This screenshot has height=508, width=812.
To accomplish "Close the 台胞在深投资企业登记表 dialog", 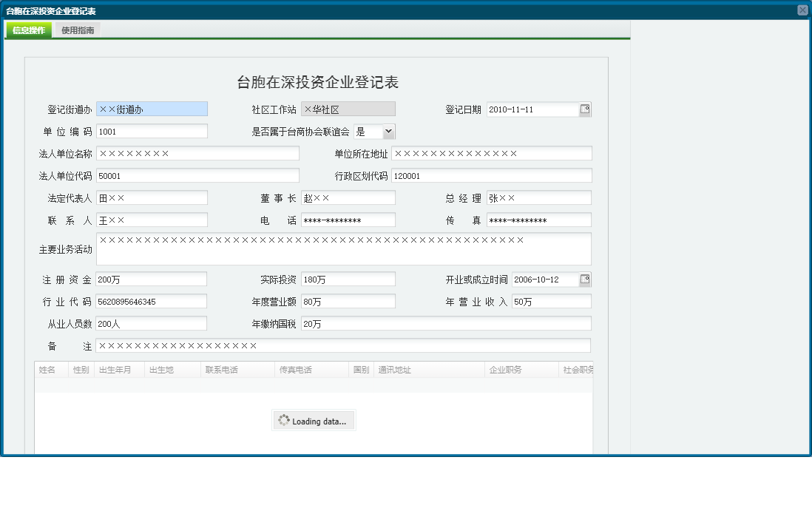I will [x=802, y=9].
